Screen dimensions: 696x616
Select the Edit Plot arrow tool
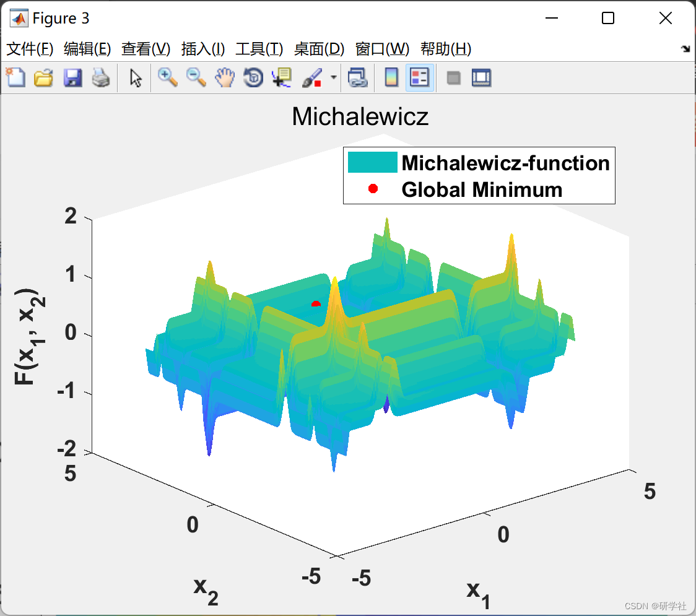[x=136, y=77]
